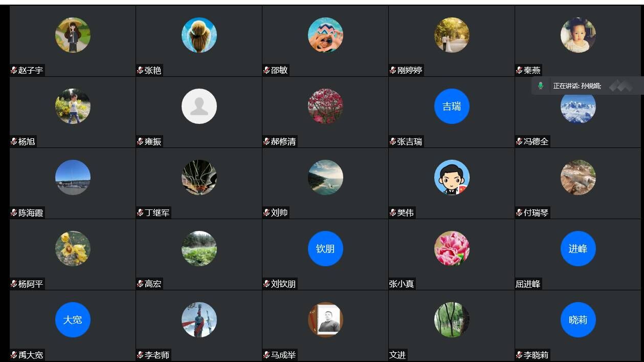This screenshot has height=362, width=644.
Task: Click the 文进 name label
Action: click(x=397, y=355)
